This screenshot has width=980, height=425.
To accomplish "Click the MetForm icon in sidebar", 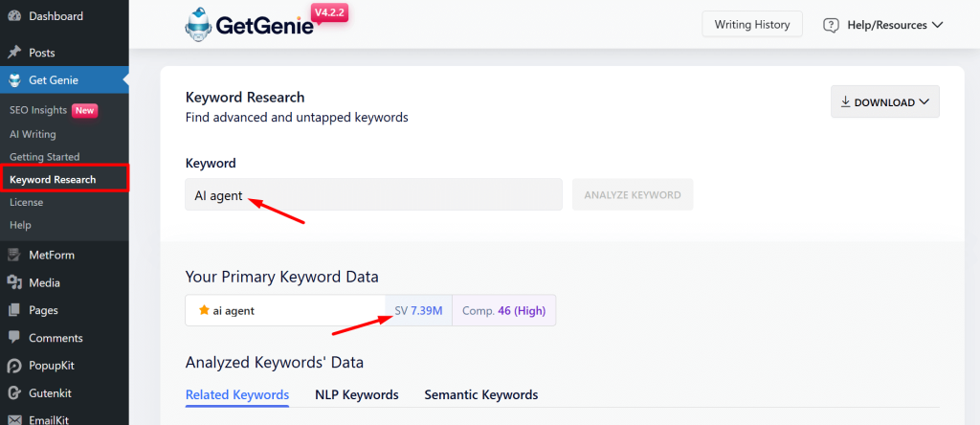I will tap(14, 255).
